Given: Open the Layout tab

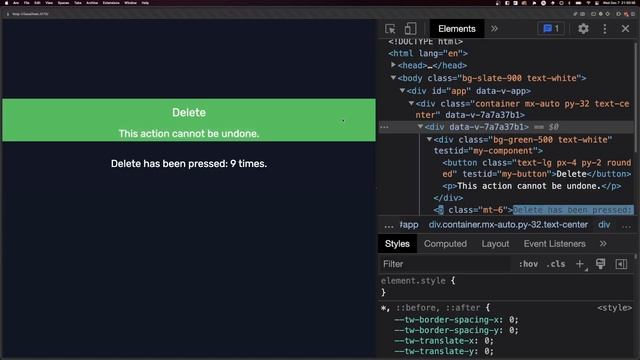Looking at the screenshot, I should (x=495, y=244).
